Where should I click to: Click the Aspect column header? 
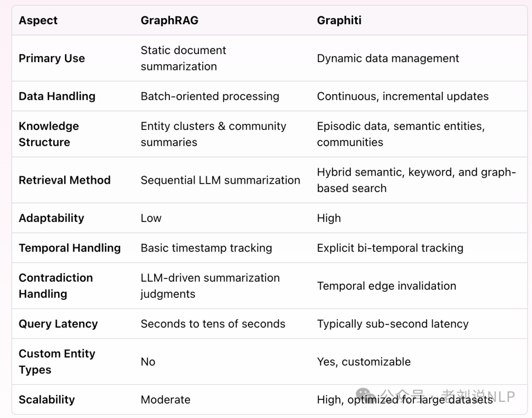pyautogui.click(x=38, y=20)
